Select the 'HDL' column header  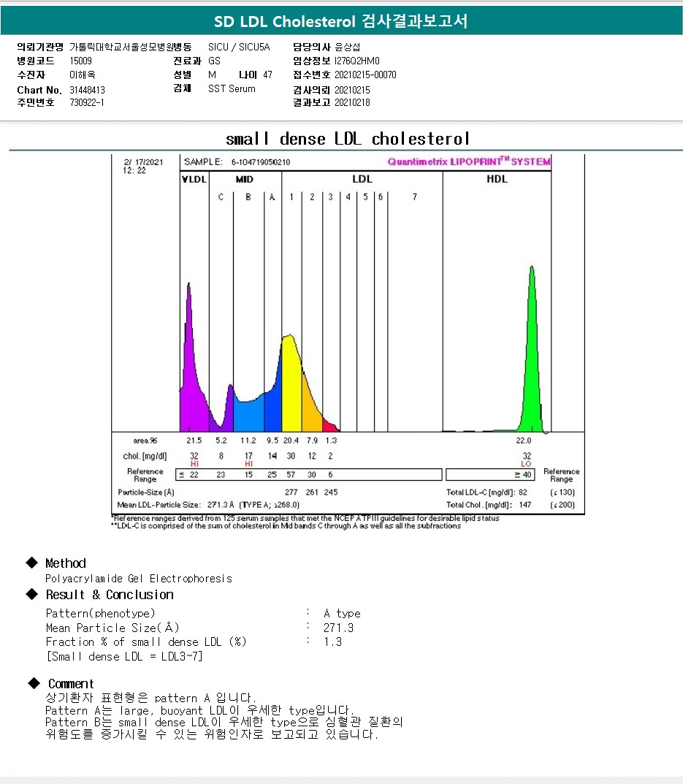(497, 179)
